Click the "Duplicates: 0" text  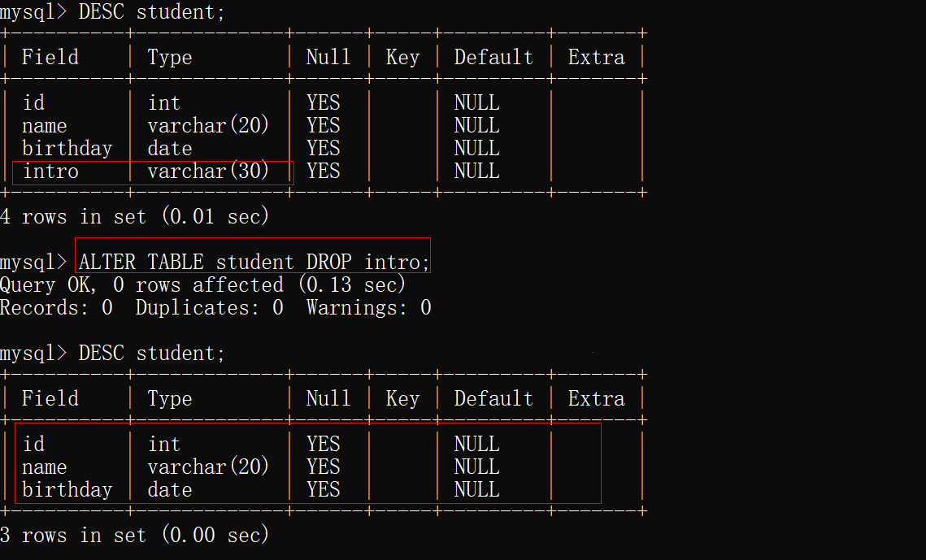tap(209, 308)
